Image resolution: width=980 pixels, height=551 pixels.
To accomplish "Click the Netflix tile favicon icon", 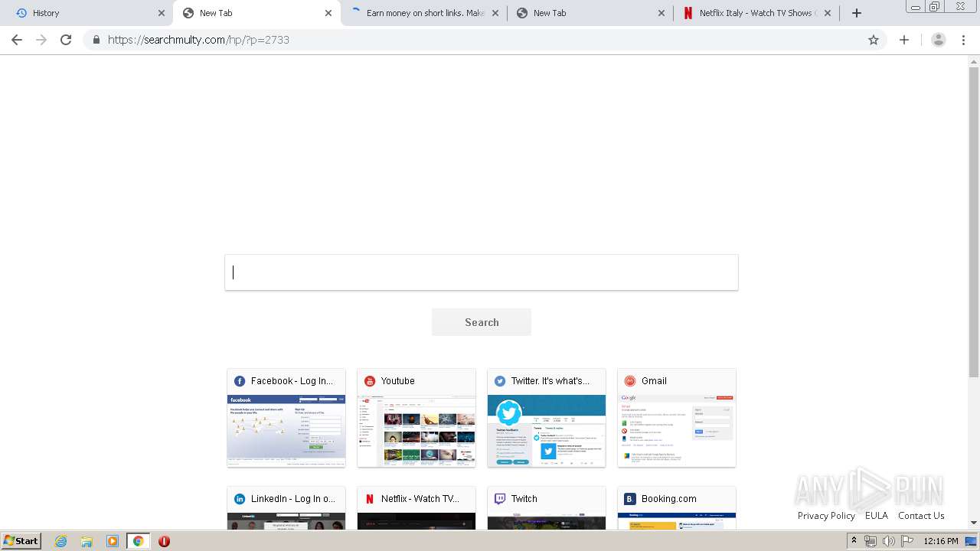I will (370, 499).
